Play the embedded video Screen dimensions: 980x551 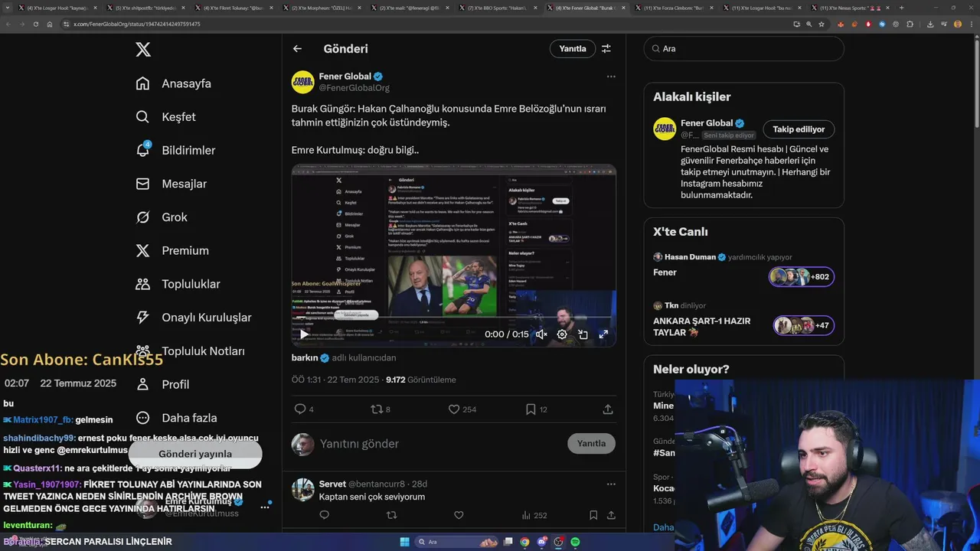304,334
